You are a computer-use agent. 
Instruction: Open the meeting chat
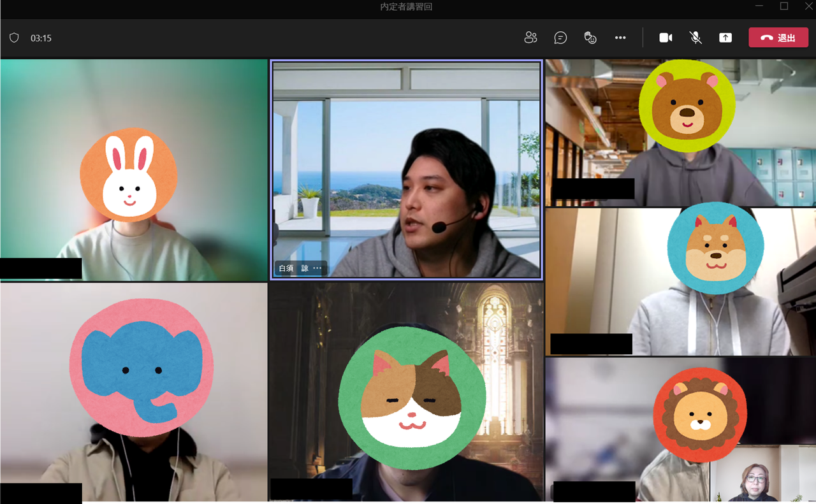(x=560, y=38)
